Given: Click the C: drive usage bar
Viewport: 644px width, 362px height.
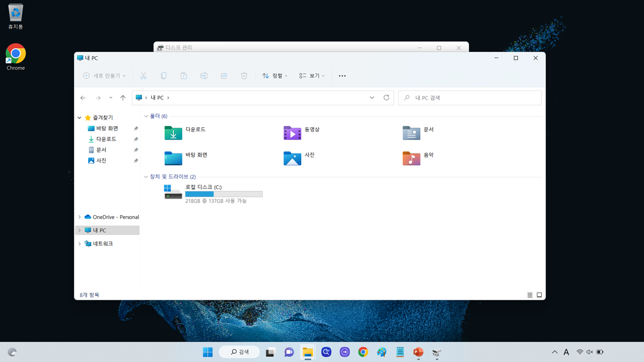Looking at the screenshot, I should pos(224,194).
